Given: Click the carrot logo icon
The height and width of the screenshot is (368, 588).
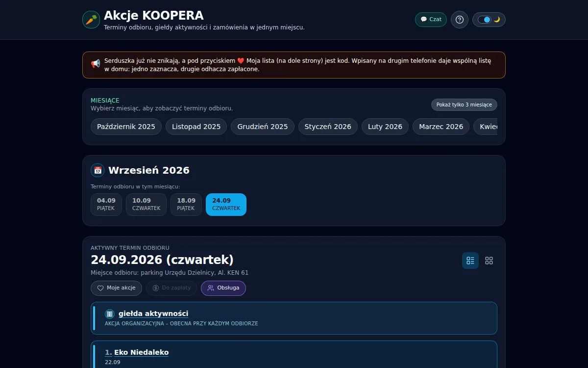Looking at the screenshot, I should coord(91,20).
